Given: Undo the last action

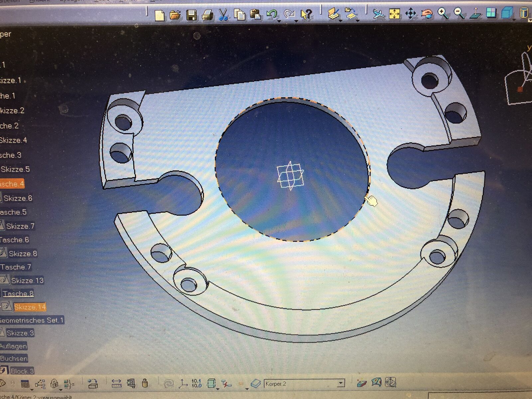Looking at the screenshot, I should coord(272,14).
